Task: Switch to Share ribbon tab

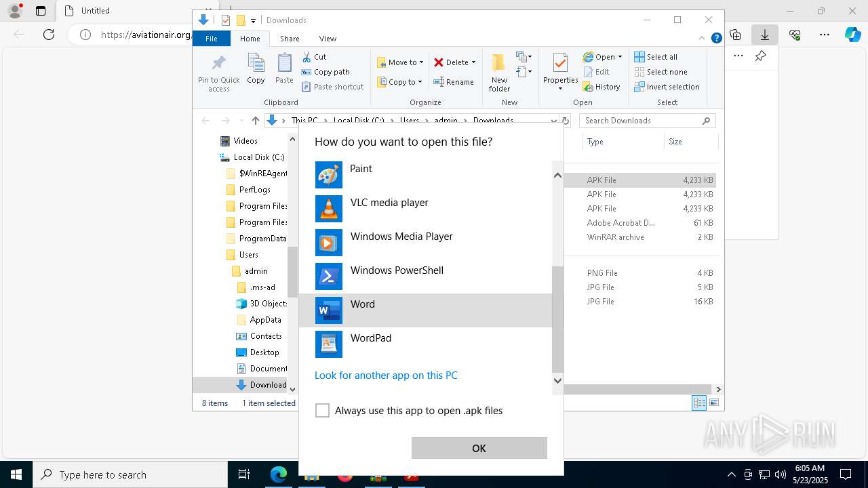Action: pyautogui.click(x=290, y=39)
